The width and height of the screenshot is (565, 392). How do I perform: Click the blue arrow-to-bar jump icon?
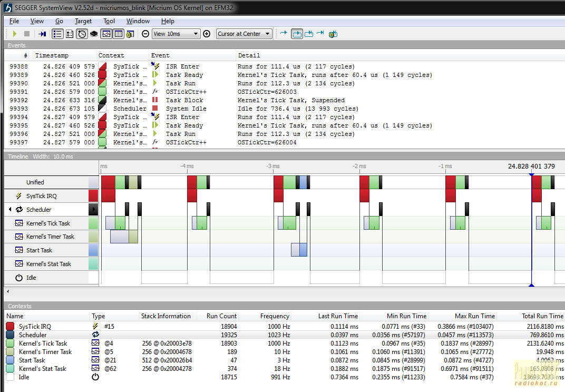(x=320, y=33)
